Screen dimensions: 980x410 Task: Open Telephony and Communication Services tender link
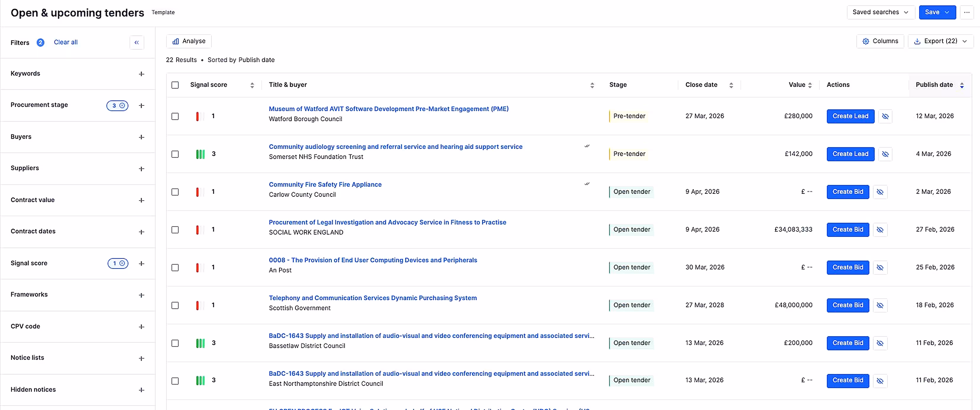coord(372,298)
